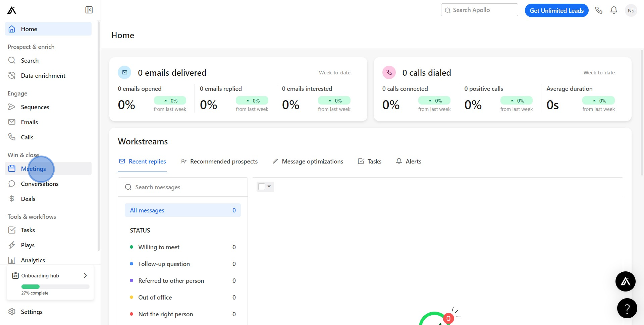Click the Home house icon

(x=12, y=29)
